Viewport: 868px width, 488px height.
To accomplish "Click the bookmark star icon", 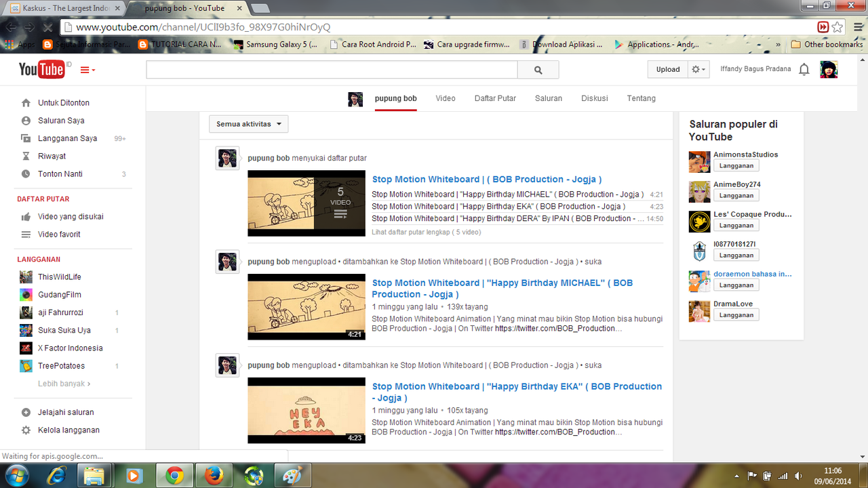I will click(x=838, y=27).
